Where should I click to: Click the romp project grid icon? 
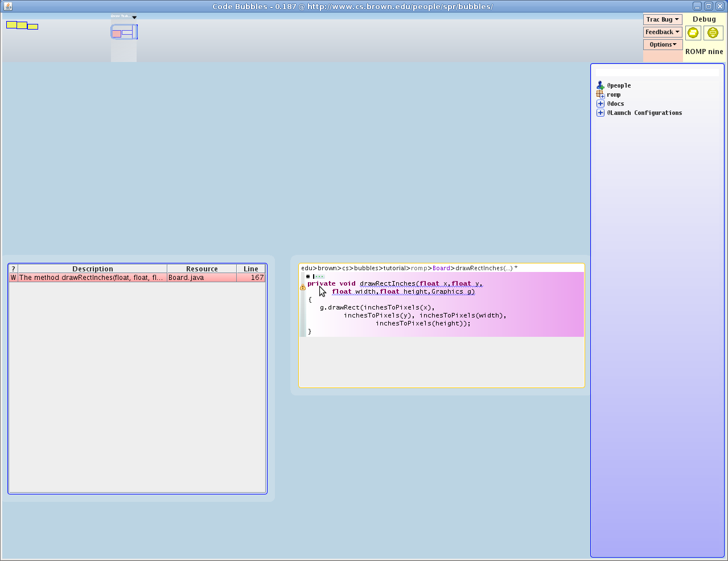(x=600, y=94)
